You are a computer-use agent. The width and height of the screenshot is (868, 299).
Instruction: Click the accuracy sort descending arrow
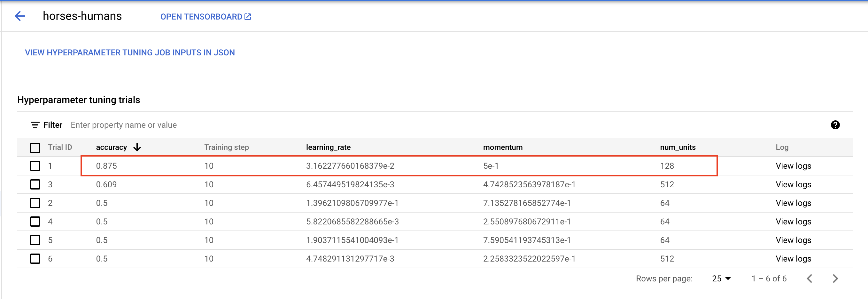point(137,147)
